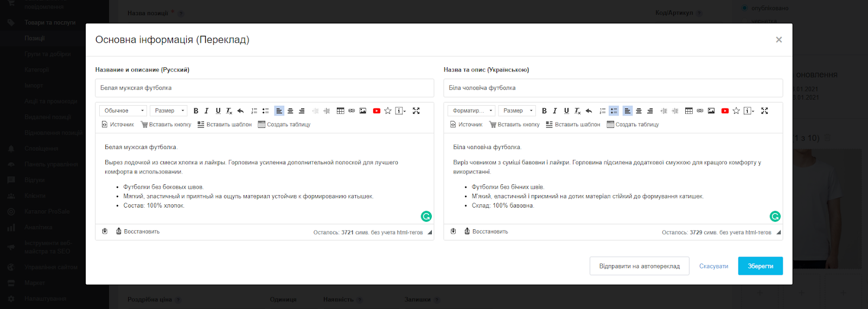Viewport: 868px width, 309px height.
Task: Click 'Восстановить' in the Russian editor footer
Action: click(138, 231)
